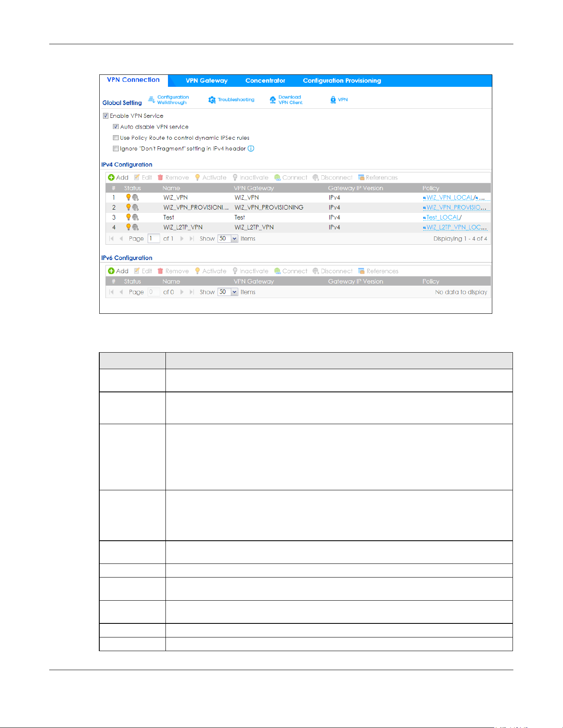Select the WIZ_VPN_PROVISIONI... name cell
Image resolution: width=563 pixels, height=728 pixels.
196,207
